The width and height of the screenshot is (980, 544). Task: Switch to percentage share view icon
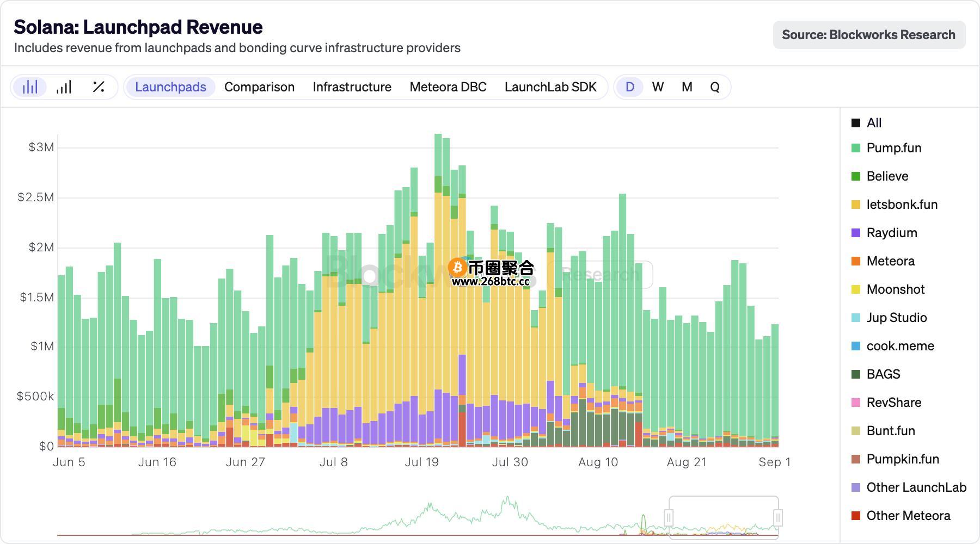click(x=99, y=87)
